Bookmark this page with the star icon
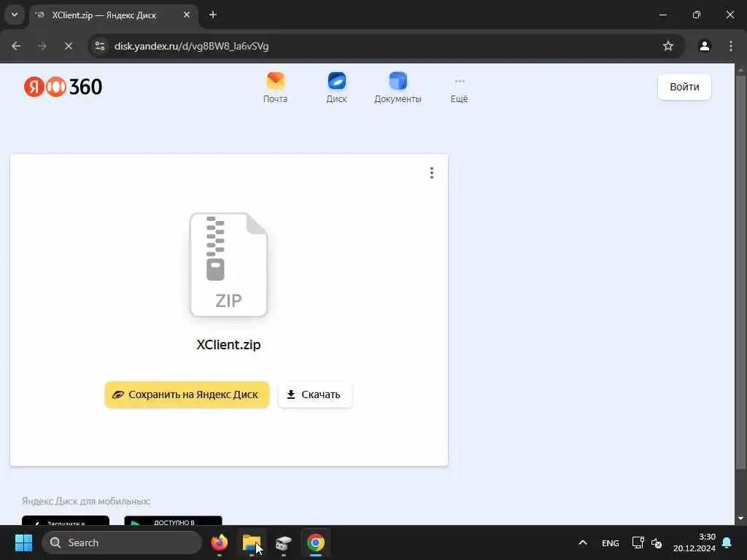This screenshot has width=747, height=560. (668, 46)
